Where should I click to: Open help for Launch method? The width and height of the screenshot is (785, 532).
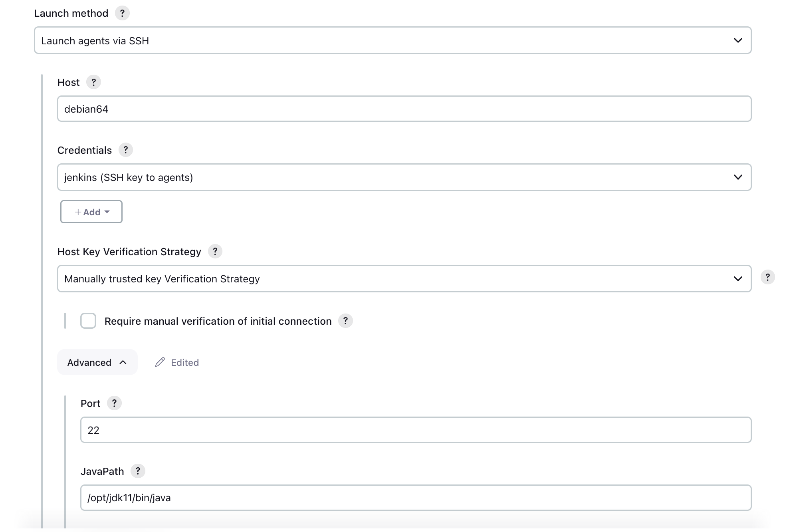click(122, 13)
